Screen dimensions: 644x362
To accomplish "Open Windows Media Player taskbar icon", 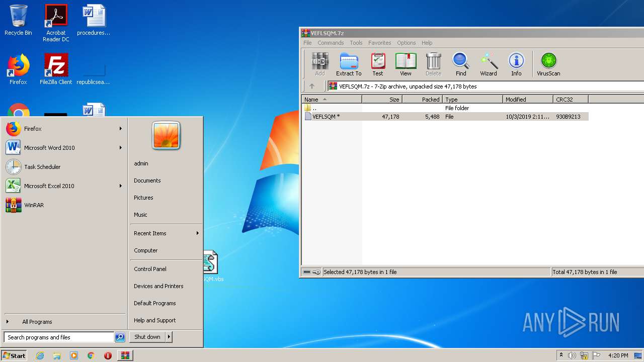I will point(74,355).
